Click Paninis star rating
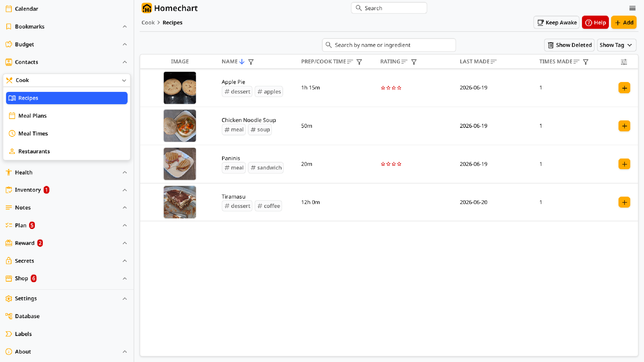Image resolution: width=644 pixels, height=362 pixels. tap(391, 164)
